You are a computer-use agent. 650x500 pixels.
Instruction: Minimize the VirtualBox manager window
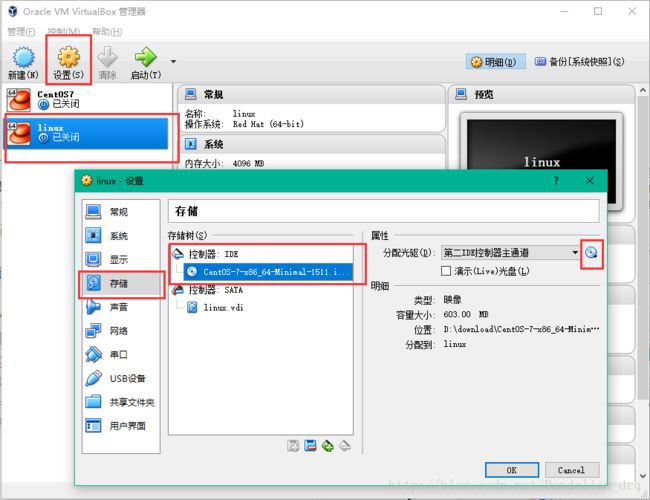564,11
